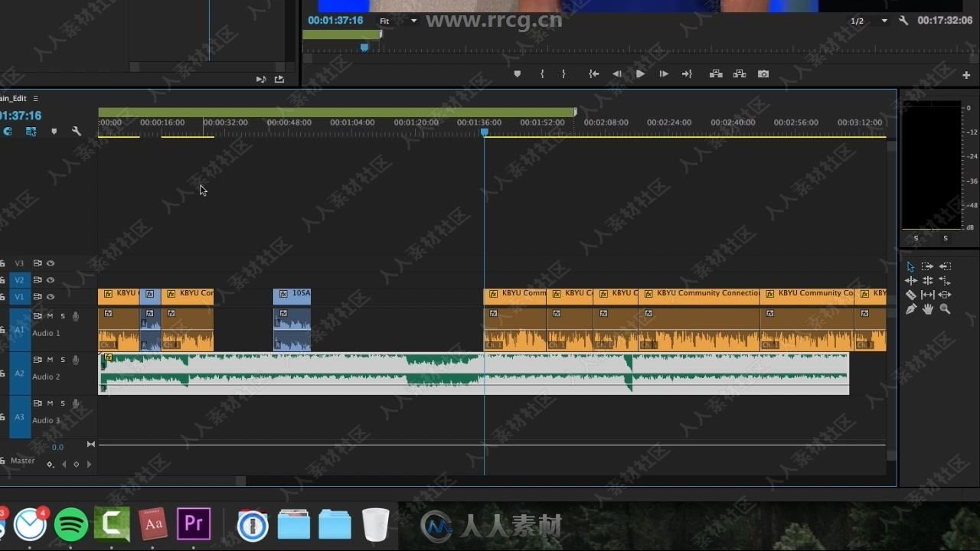
Task: Click the Extract button
Action: point(740,74)
